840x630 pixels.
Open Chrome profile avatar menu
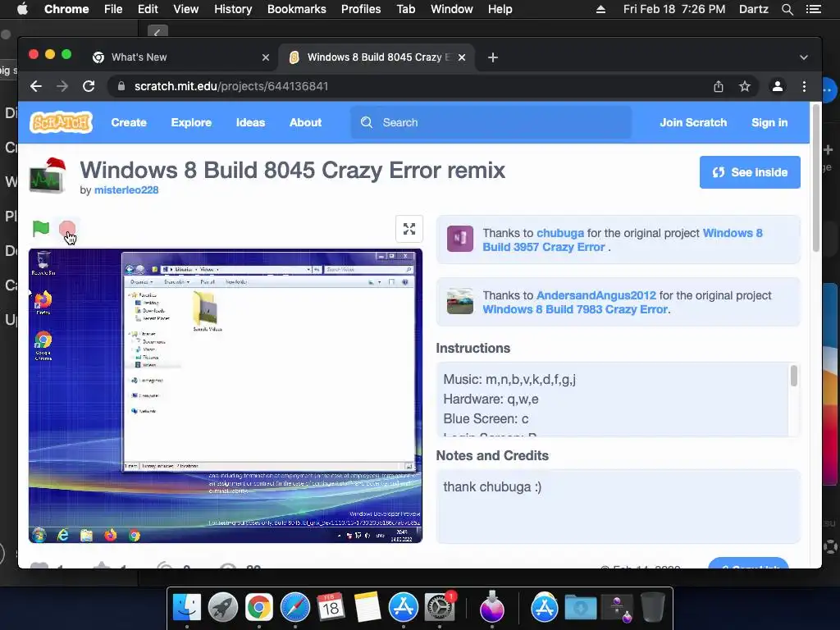778,86
